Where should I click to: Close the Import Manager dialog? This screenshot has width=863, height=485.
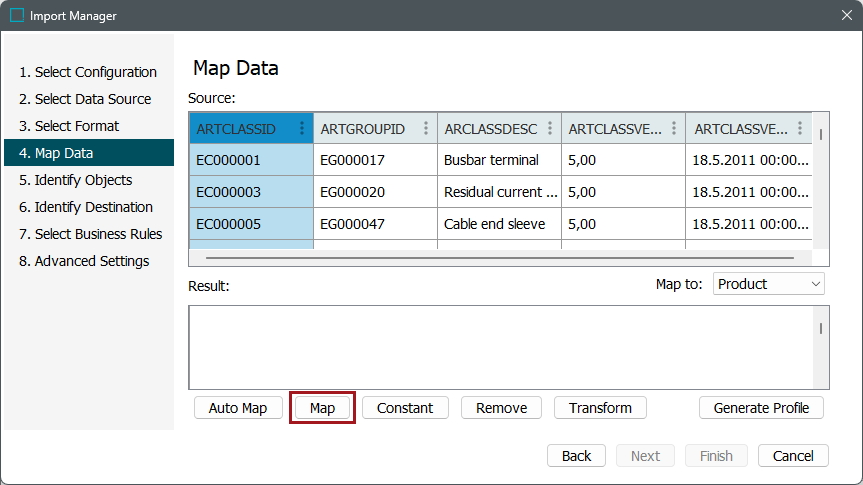pos(845,16)
